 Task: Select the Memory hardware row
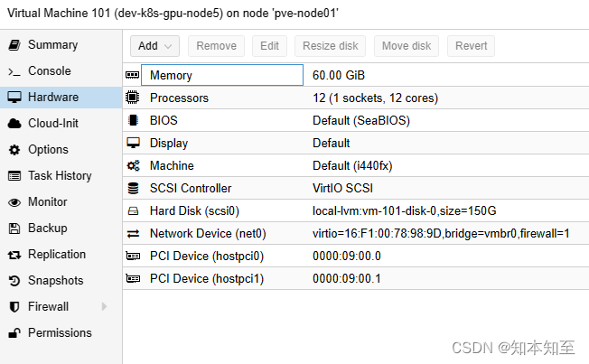[x=221, y=75]
